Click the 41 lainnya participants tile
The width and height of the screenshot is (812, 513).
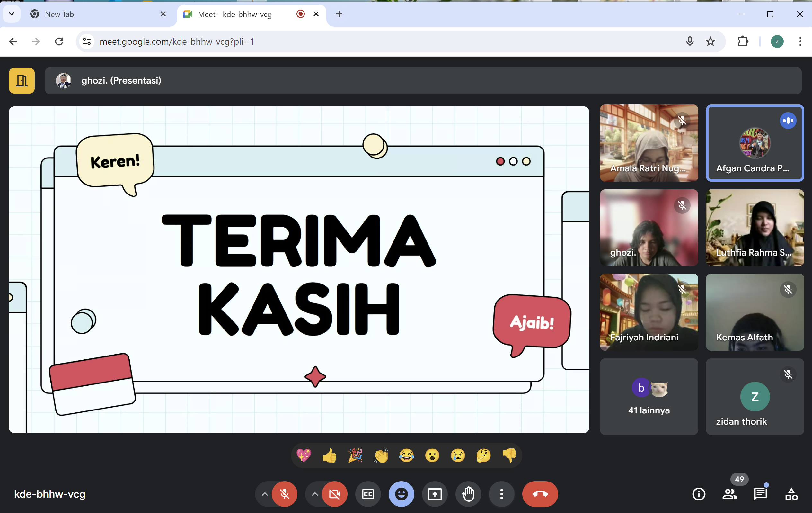(649, 397)
